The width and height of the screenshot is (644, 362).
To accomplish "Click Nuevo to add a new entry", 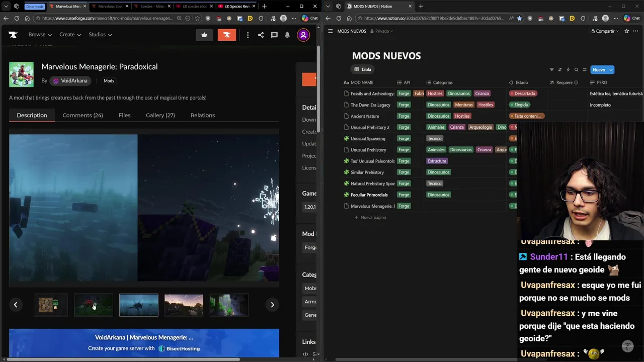I will [x=598, y=70].
